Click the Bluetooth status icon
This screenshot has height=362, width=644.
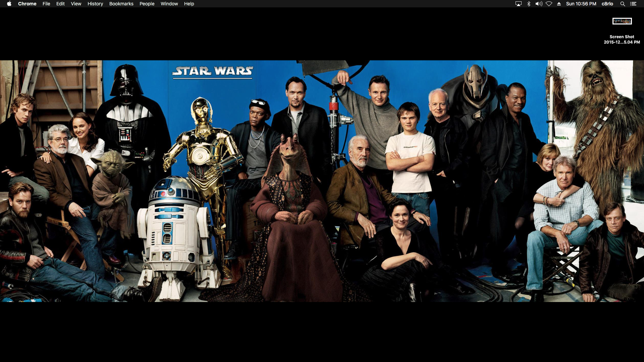click(x=529, y=4)
